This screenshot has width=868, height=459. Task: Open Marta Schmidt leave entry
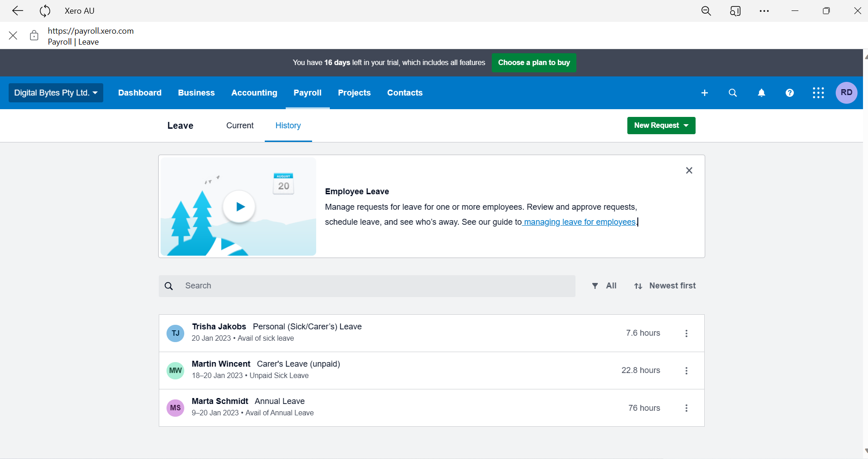pyautogui.click(x=432, y=408)
